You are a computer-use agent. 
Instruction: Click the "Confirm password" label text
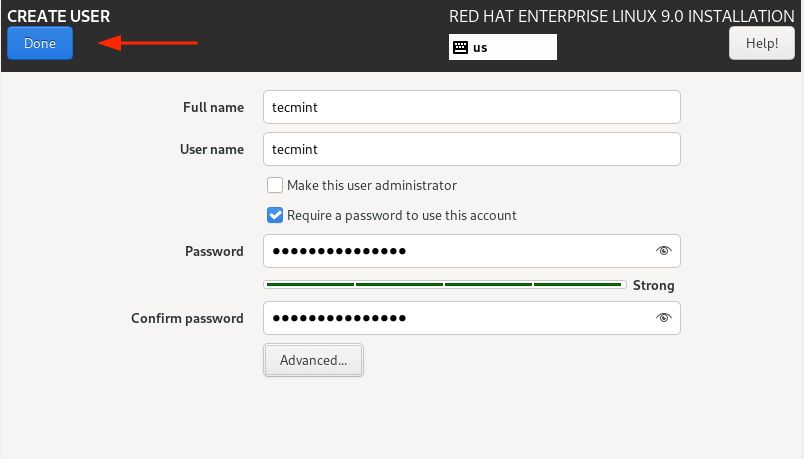187,318
